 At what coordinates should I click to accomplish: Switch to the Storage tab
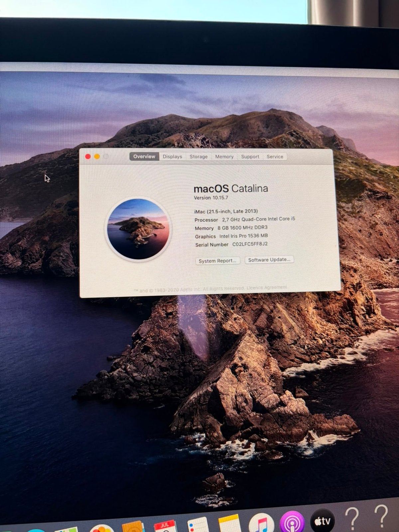pyautogui.click(x=199, y=157)
